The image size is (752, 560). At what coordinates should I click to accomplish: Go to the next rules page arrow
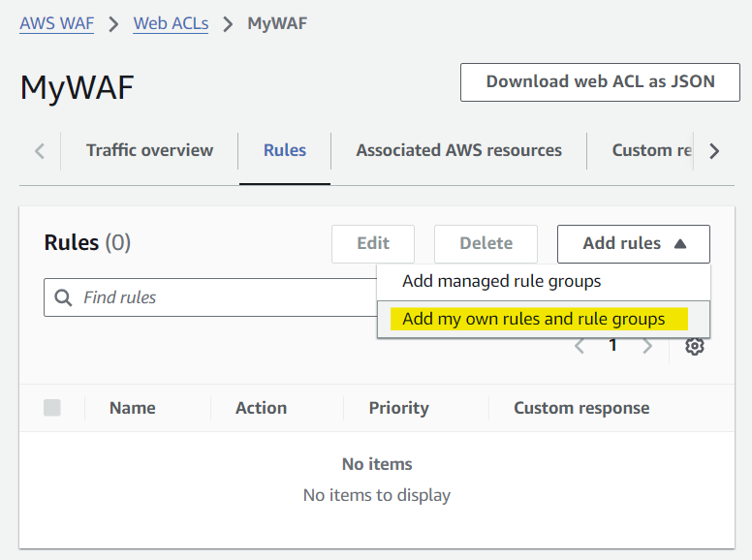647,346
